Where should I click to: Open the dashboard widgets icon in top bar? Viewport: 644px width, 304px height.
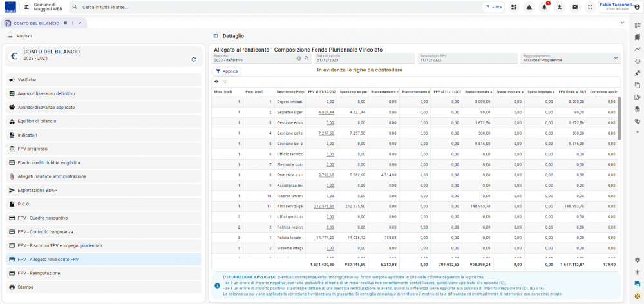513,7
